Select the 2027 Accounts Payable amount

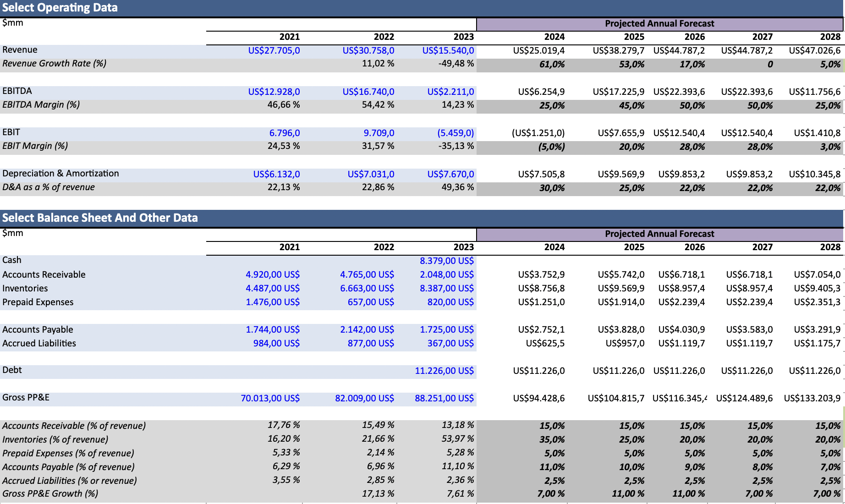point(749,329)
